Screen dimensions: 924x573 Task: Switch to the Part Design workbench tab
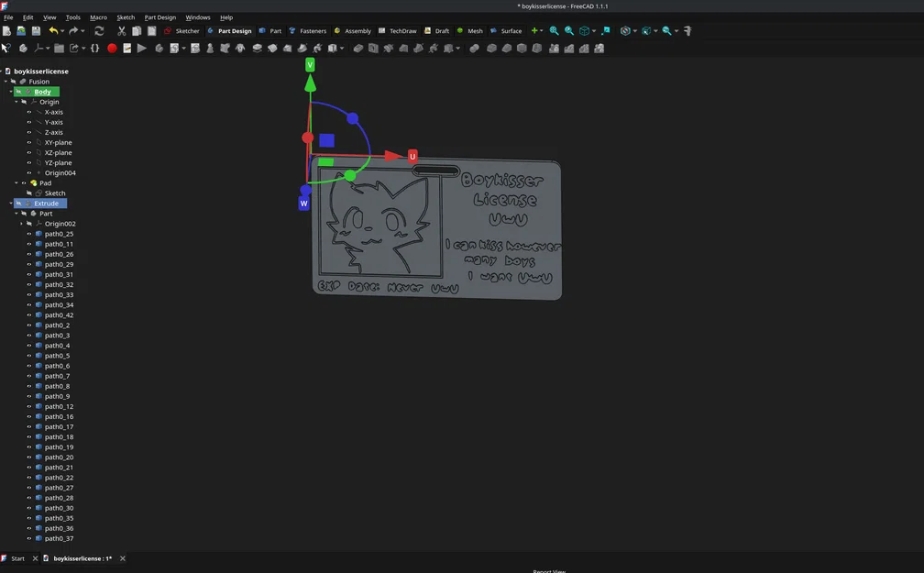[x=229, y=30]
